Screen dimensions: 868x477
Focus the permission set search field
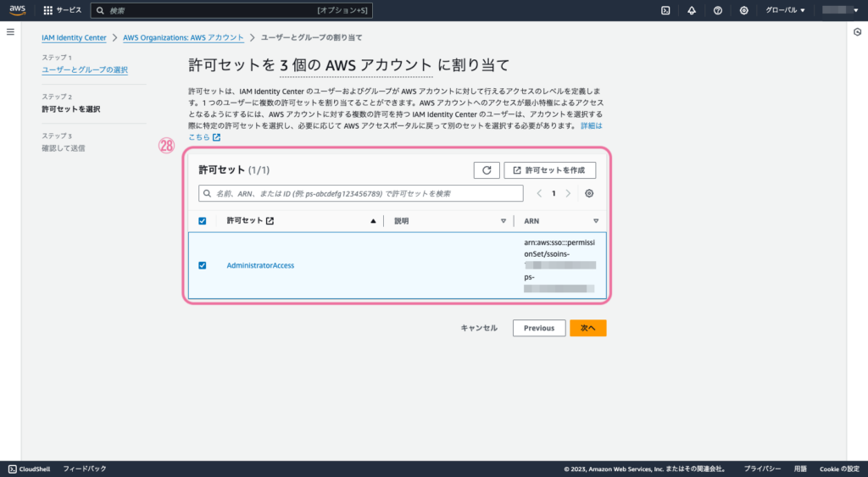(x=361, y=193)
